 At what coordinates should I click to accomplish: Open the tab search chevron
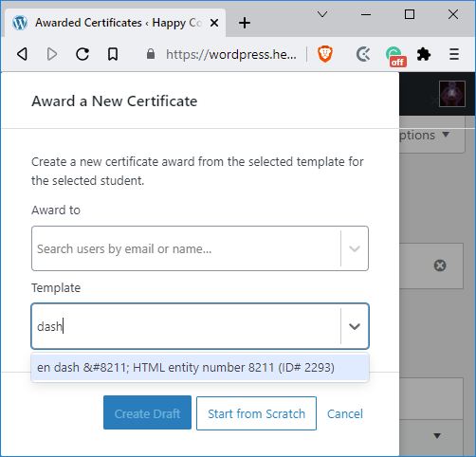pyautogui.click(x=322, y=14)
